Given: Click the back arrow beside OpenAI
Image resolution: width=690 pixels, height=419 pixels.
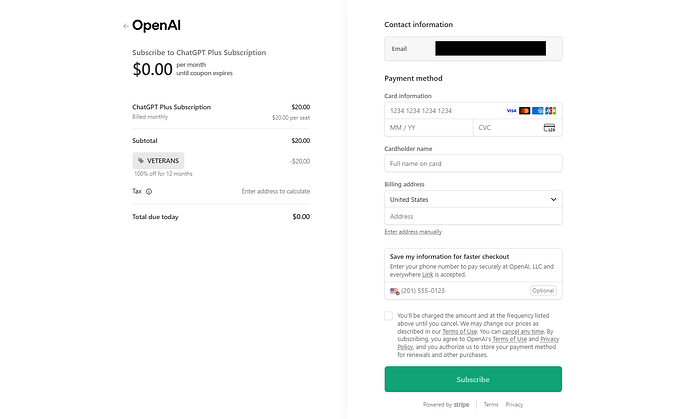Looking at the screenshot, I should pyautogui.click(x=125, y=26).
